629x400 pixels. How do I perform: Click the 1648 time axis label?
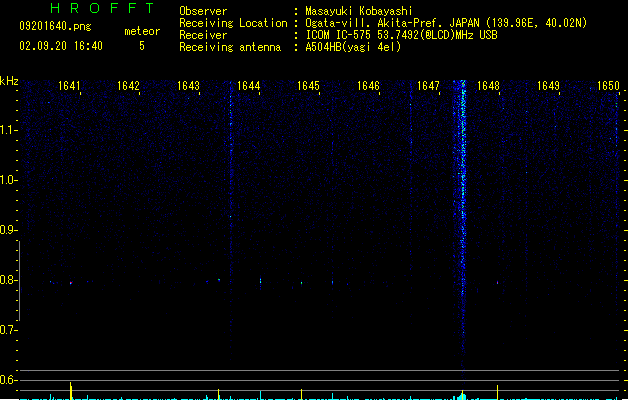[488, 86]
